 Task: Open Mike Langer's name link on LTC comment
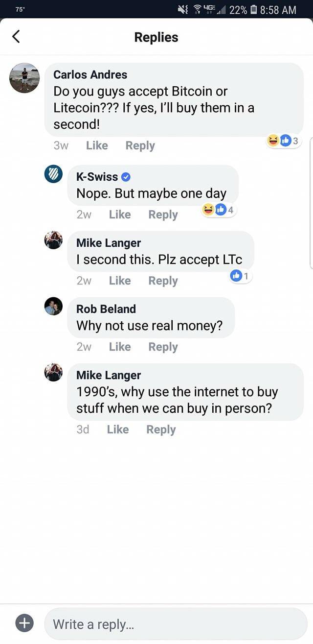point(109,243)
